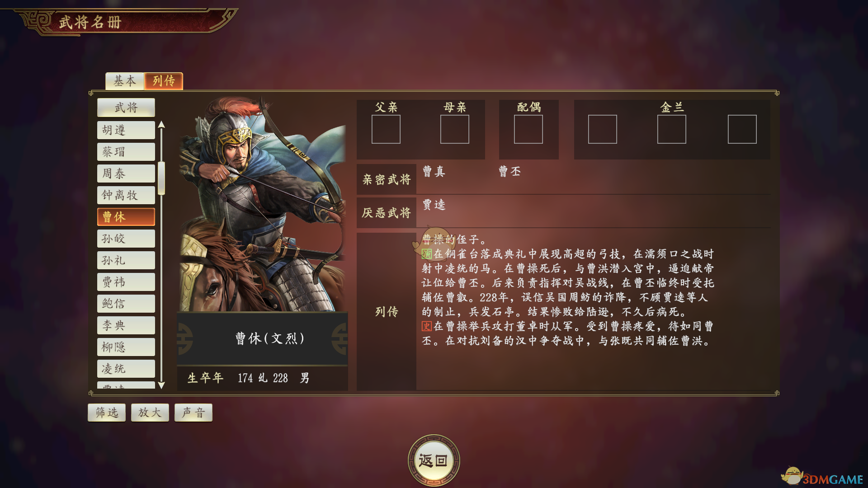Click the 放大 enlarge button
Viewport: 868px width, 488px height.
coord(150,413)
